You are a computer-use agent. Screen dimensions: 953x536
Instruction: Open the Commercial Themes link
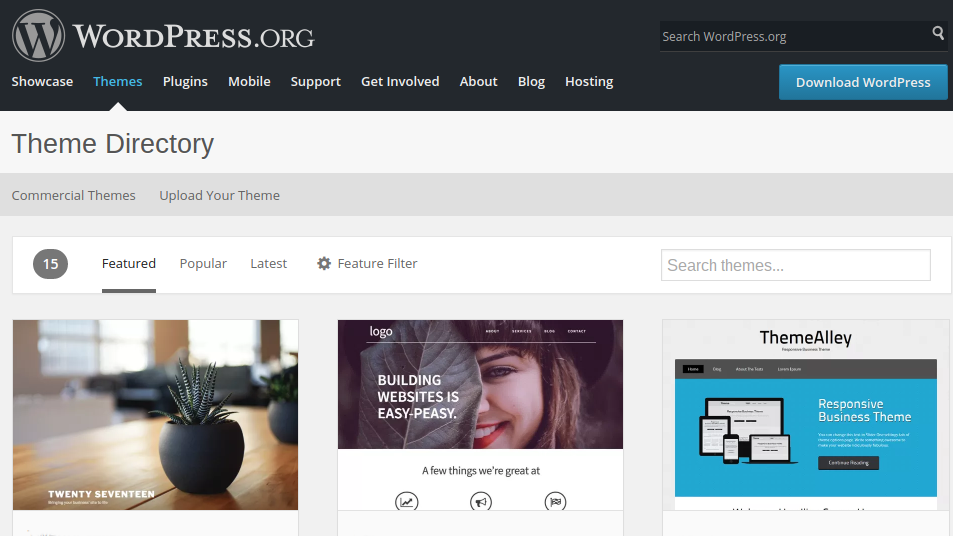[x=74, y=195]
